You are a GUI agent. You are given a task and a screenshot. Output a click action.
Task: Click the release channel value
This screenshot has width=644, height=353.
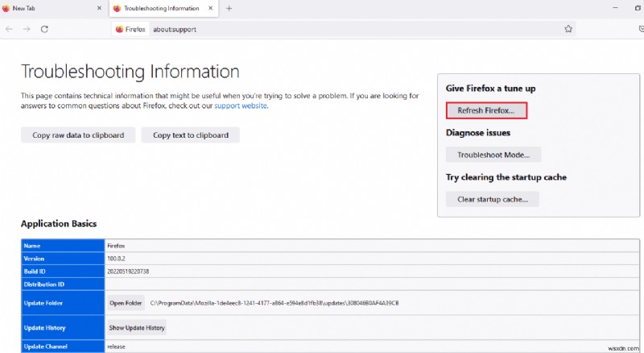[116, 347]
